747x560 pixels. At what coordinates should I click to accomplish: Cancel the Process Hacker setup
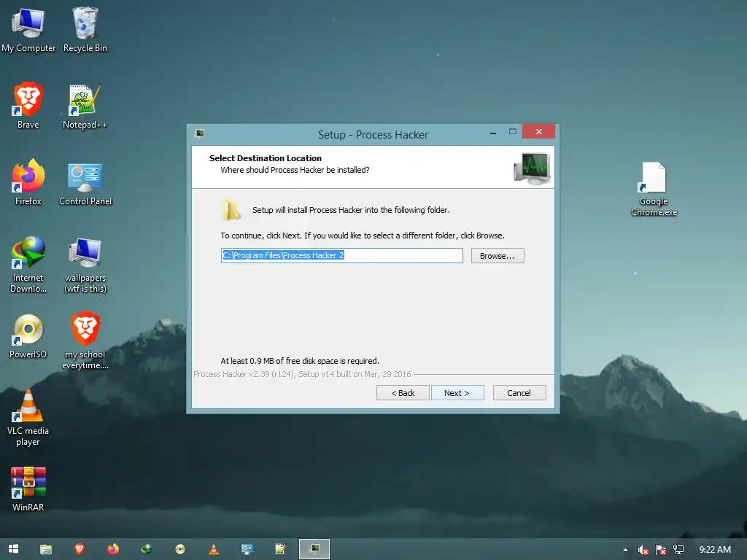[519, 393]
